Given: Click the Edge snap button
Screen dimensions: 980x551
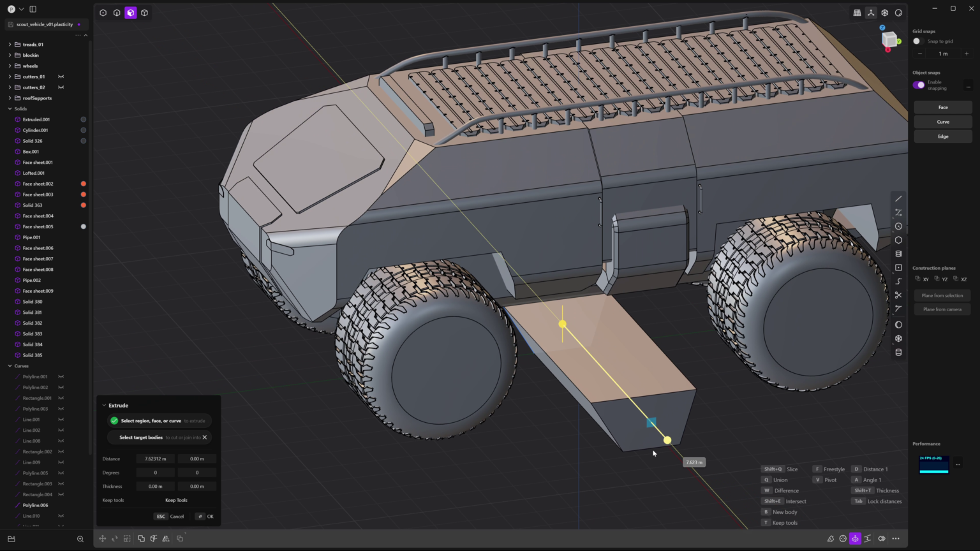Looking at the screenshot, I should coord(943,136).
